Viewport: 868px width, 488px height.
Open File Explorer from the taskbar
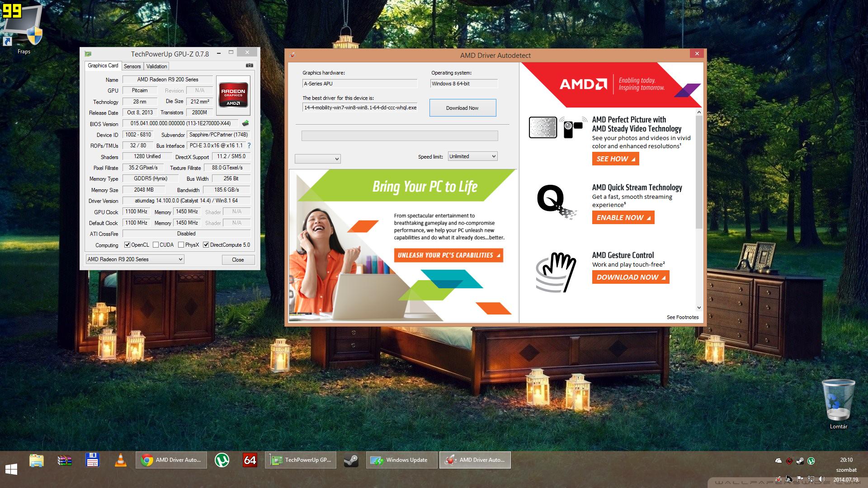37,460
